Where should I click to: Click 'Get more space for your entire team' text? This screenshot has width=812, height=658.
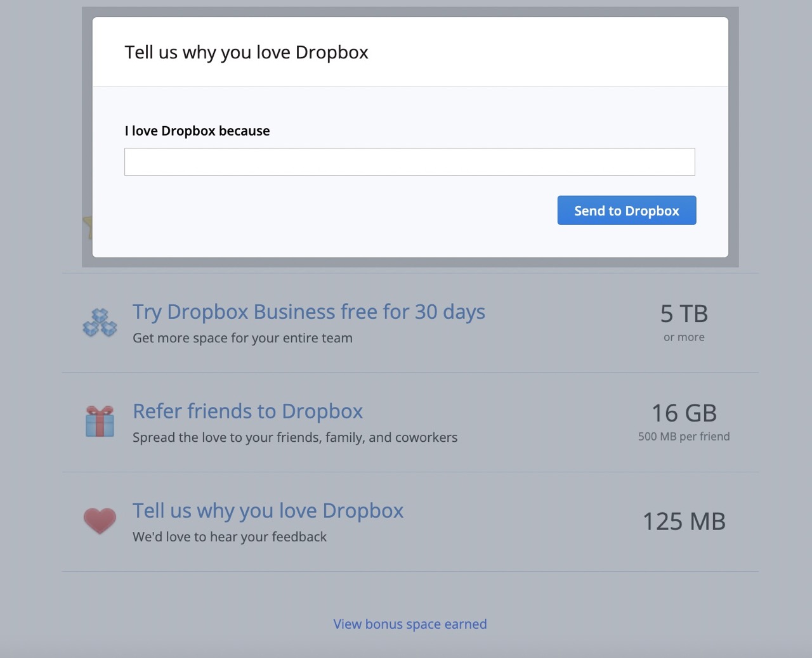242,339
